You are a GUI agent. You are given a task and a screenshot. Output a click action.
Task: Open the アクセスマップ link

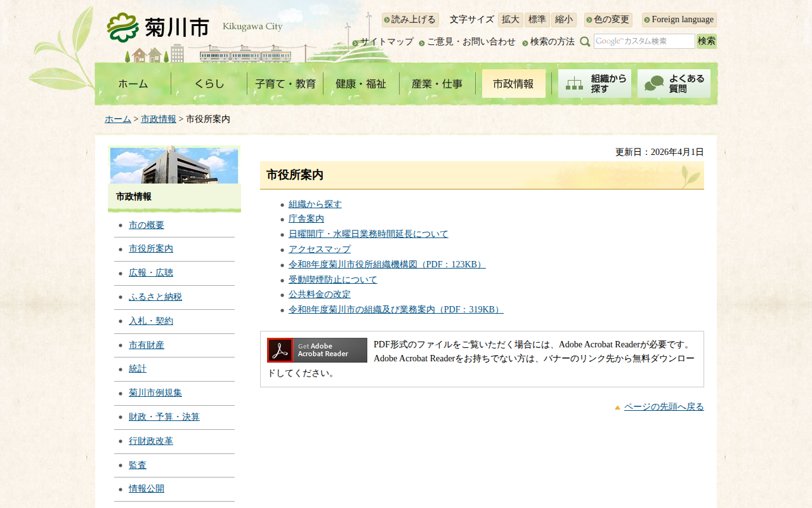[x=320, y=250]
